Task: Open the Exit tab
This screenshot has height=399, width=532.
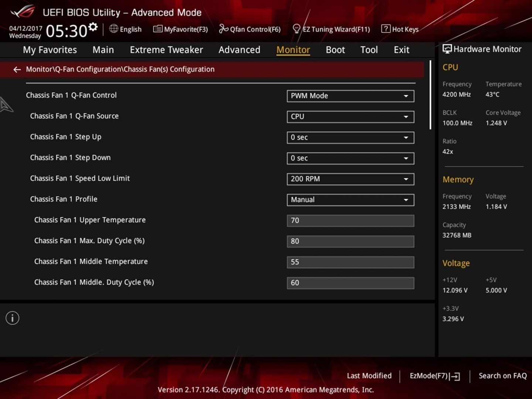Action: click(402, 50)
